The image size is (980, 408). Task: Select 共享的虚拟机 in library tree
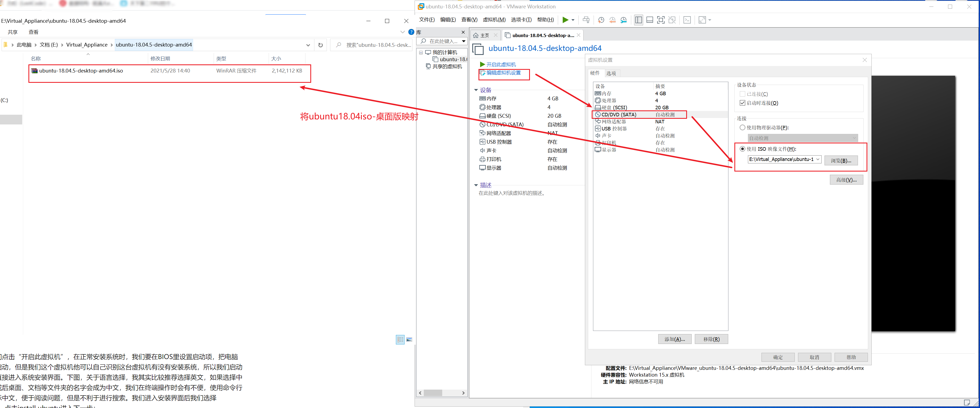444,67
